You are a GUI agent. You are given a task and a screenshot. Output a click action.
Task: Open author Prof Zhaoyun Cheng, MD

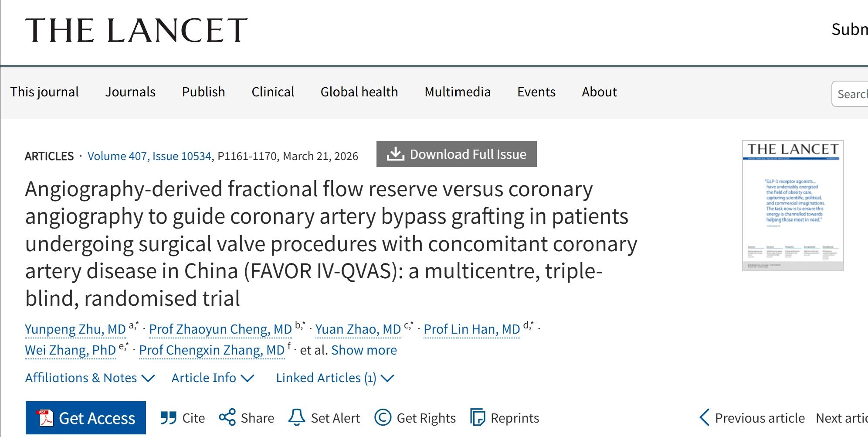(x=220, y=329)
